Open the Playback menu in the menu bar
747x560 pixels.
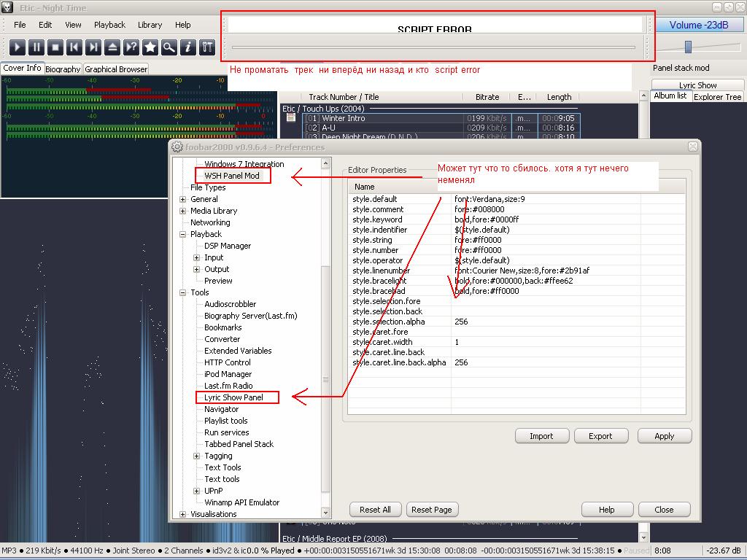[109, 25]
